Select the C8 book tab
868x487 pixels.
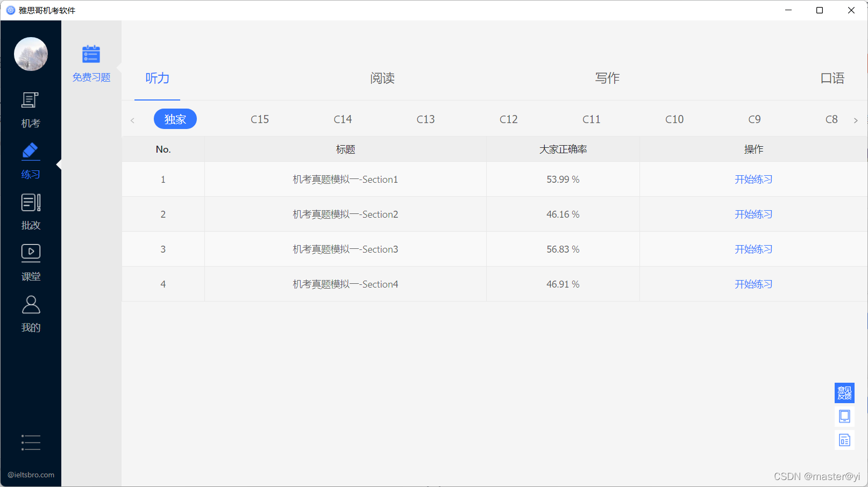[831, 119]
